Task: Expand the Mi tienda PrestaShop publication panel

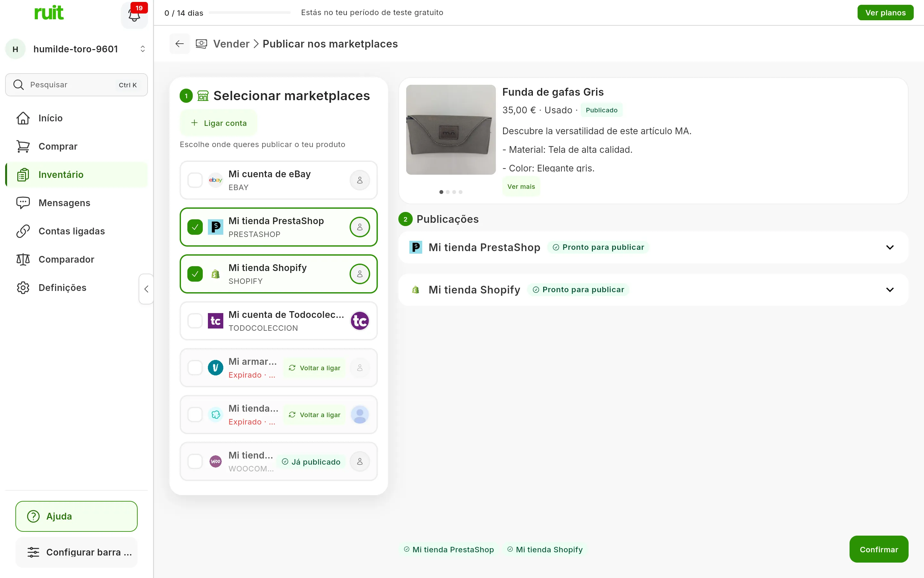Action: point(890,247)
